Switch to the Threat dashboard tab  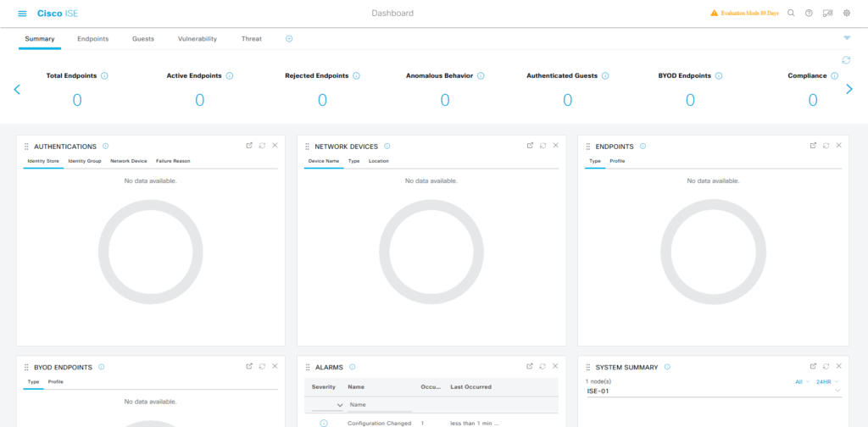251,39
